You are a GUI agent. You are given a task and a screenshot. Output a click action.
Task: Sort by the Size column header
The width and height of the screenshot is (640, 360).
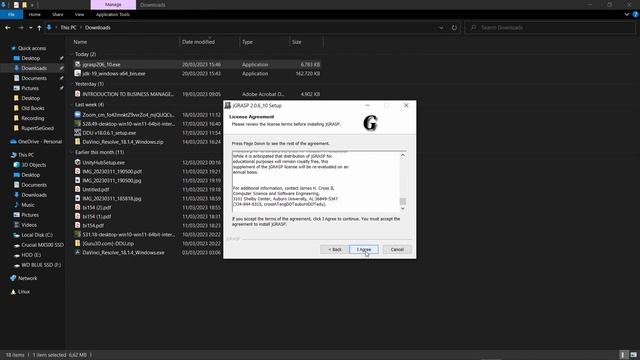(297, 42)
